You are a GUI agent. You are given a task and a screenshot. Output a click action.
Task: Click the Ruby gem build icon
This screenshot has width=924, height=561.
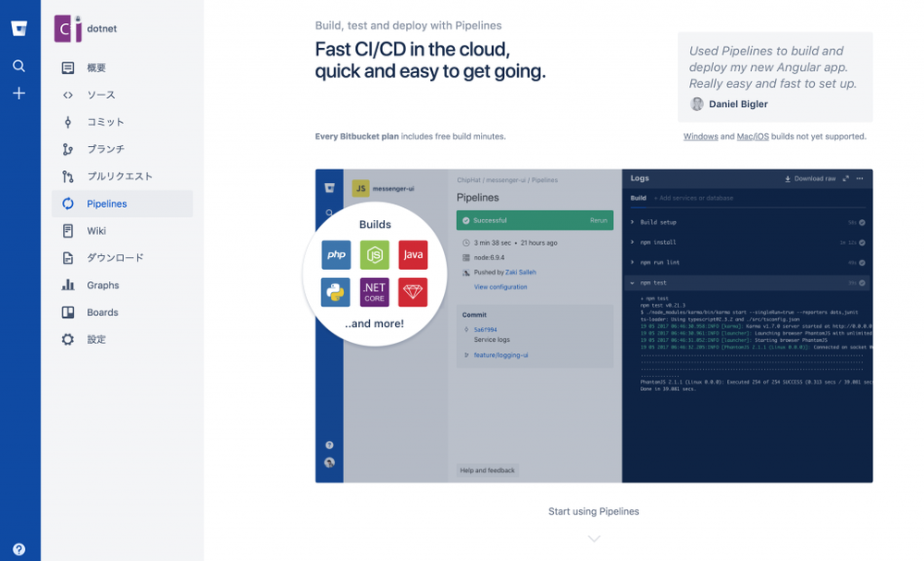[413, 293]
